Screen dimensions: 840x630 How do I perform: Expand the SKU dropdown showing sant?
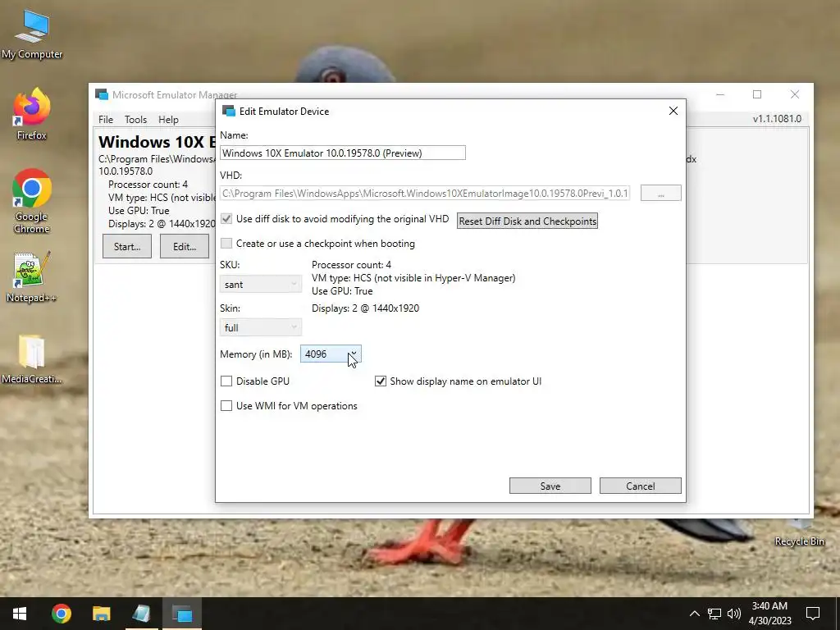tap(260, 284)
